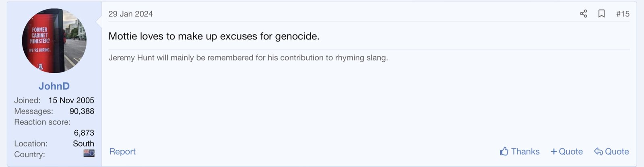Click the Jeremy Hunt signature line
Image resolution: width=644 pixels, height=167 pixels.
tap(248, 58)
